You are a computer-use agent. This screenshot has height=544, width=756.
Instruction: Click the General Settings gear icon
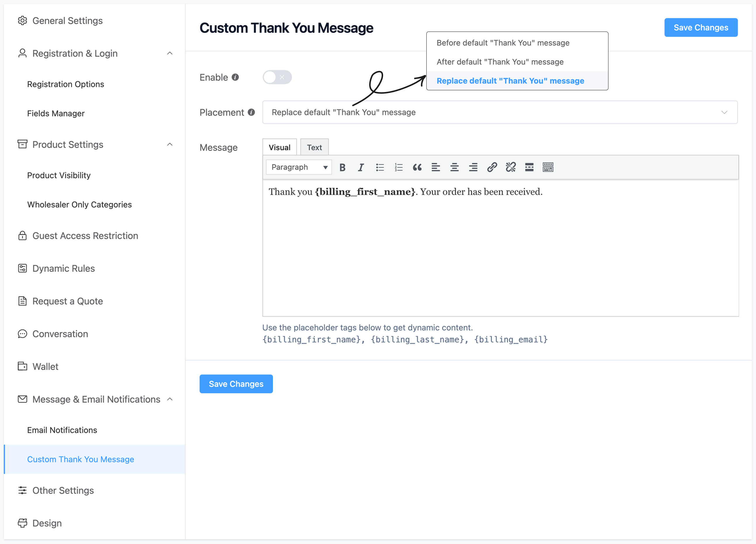[x=22, y=21]
